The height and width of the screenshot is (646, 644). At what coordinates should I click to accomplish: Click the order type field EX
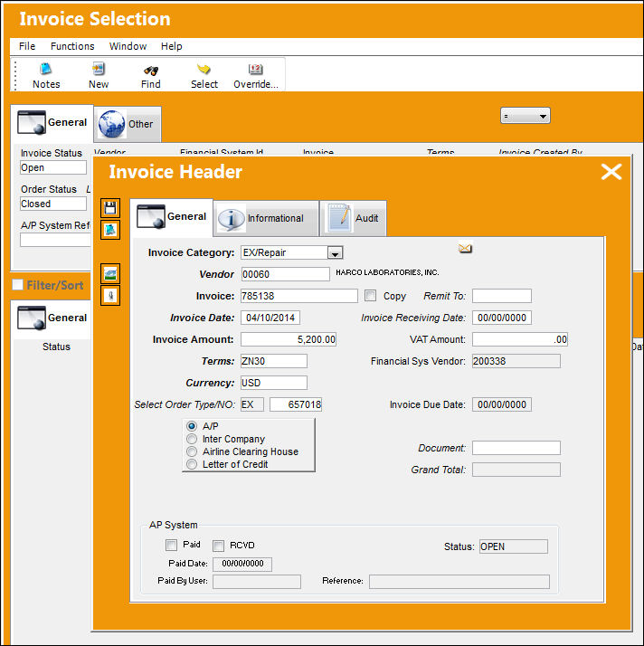pos(252,404)
